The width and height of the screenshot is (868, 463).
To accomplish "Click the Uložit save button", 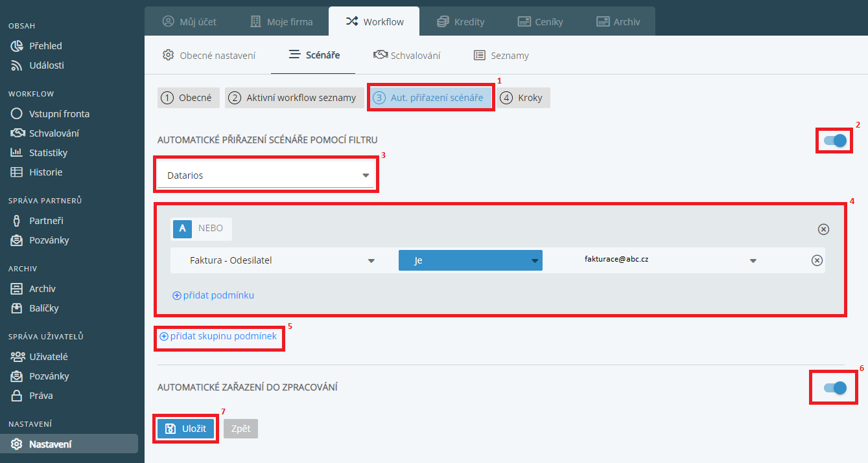I will [185, 429].
